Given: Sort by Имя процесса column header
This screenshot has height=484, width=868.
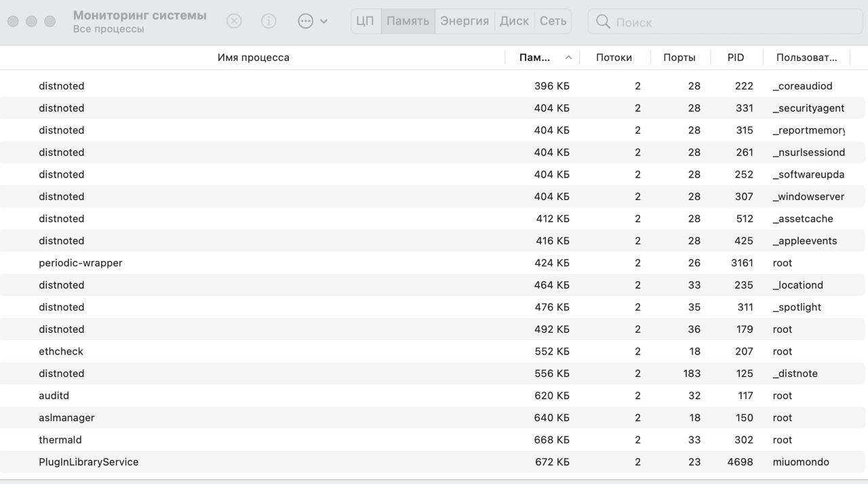Looking at the screenshot, I should [253, 58].
